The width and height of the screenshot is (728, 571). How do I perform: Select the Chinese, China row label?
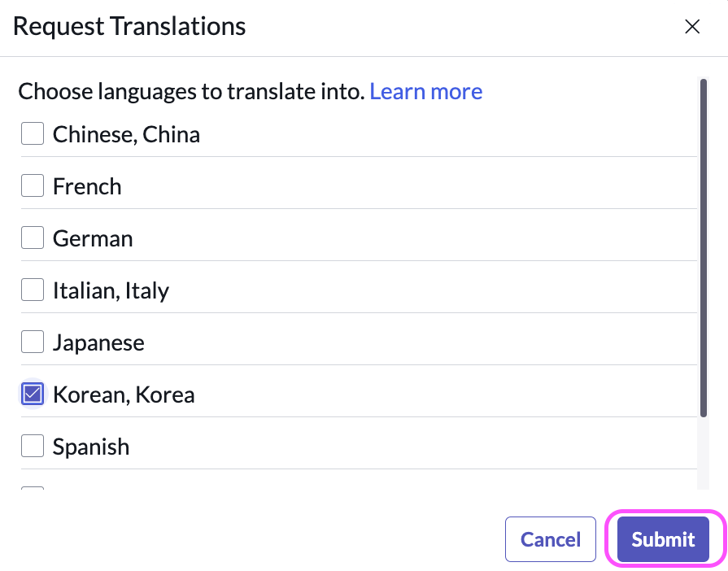pyautogui.click(x=126, y=133)
